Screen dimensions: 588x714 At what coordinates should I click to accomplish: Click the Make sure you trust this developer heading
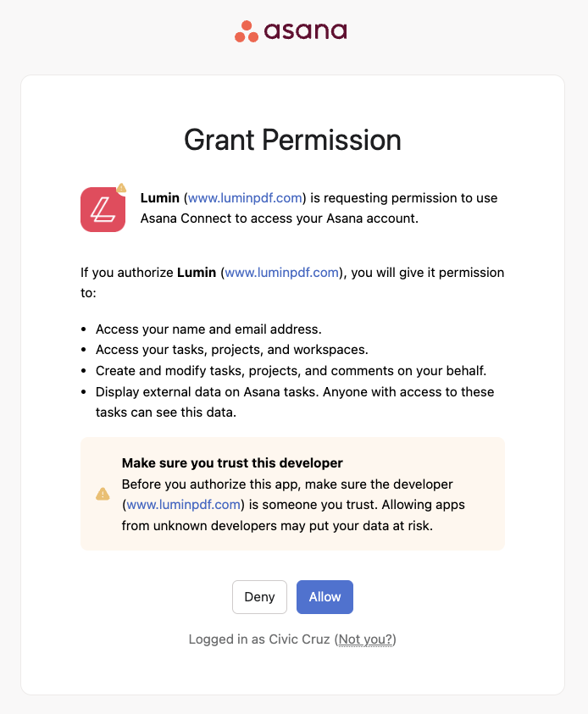click(232, 463)
